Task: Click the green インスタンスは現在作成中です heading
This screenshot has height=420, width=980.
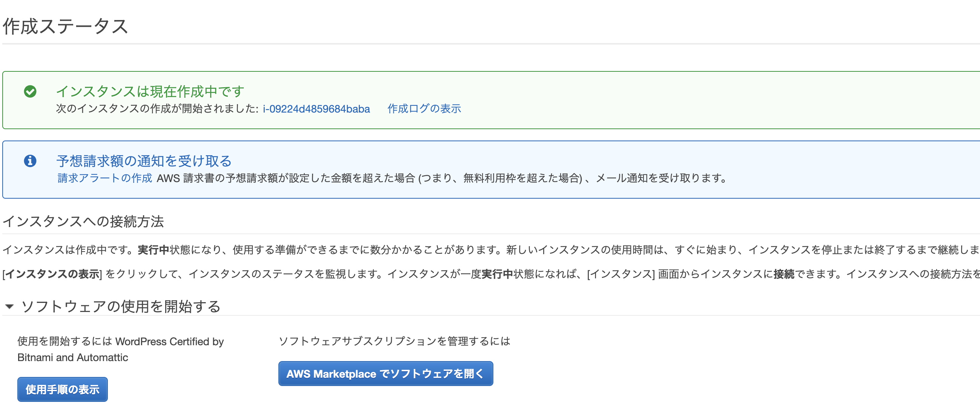Action: (150, 91)
